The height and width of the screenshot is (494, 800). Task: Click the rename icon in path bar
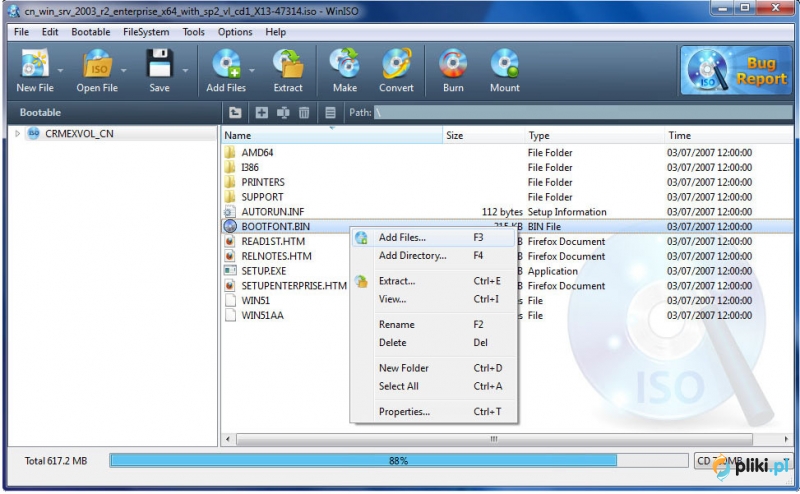(x=283, y=112)
